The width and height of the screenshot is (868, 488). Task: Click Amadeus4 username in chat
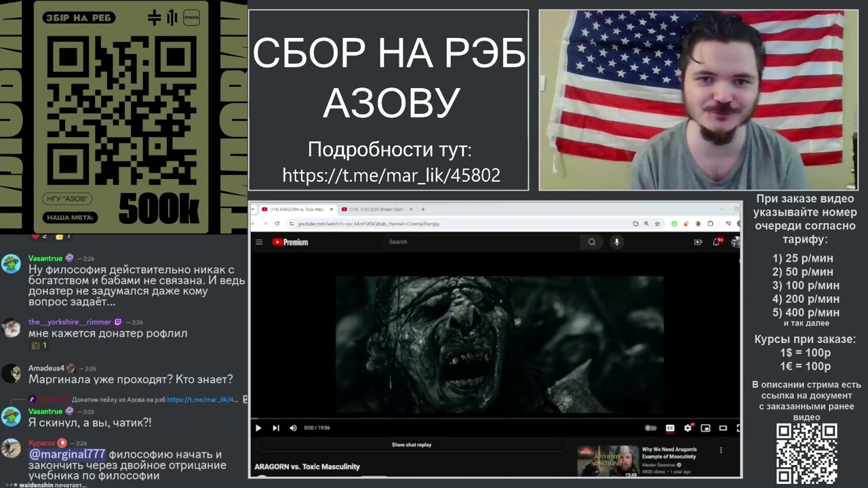point(46,368)
